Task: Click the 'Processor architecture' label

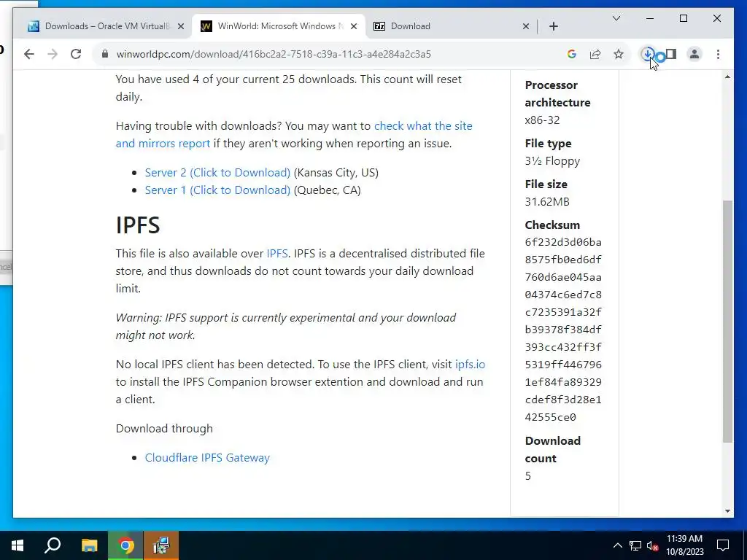Action: (557, 94)
